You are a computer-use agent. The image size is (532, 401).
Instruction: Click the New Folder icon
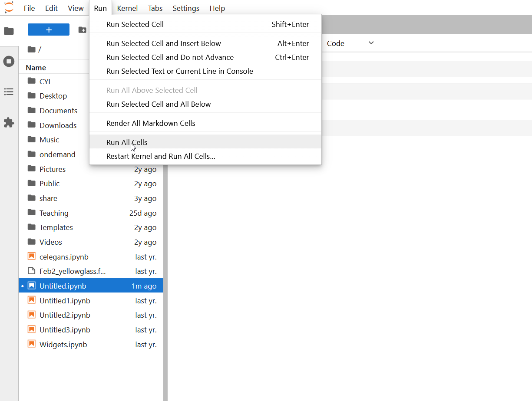pyautogui.click(x=82, y=30)
